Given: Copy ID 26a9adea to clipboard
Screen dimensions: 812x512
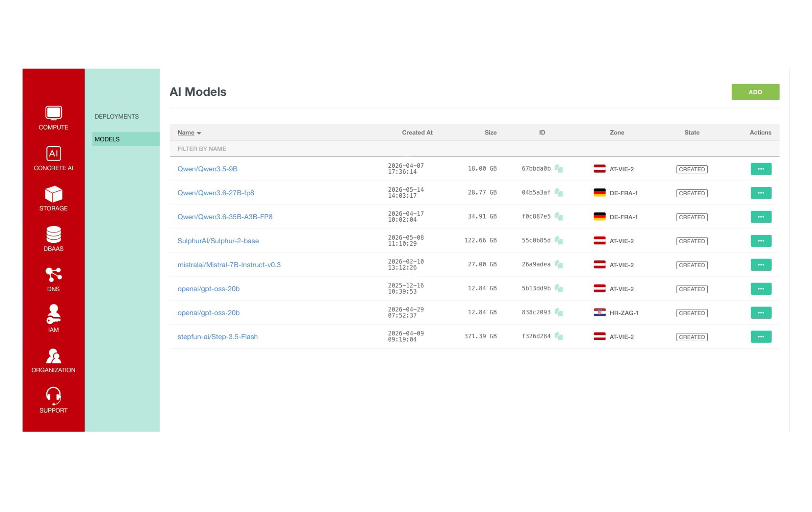Looking at the screenshot, I should click(x=559, y=264).
